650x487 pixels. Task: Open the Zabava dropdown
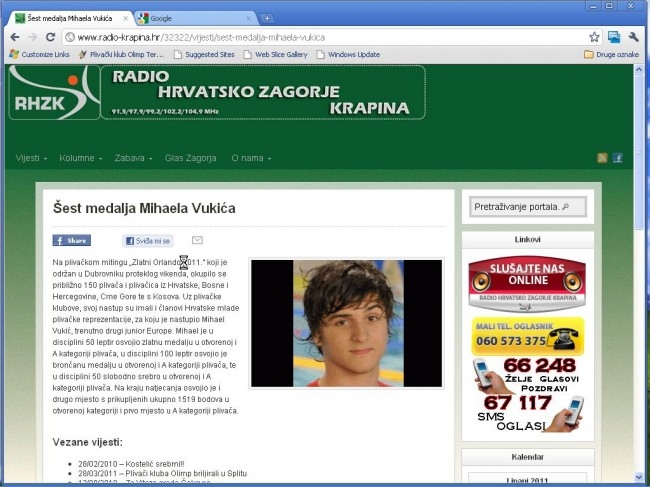[133, 158]
